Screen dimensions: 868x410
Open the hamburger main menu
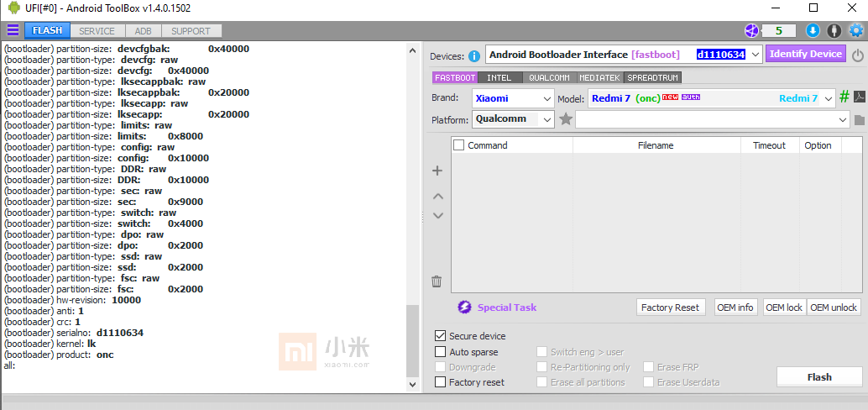point(13,30)
